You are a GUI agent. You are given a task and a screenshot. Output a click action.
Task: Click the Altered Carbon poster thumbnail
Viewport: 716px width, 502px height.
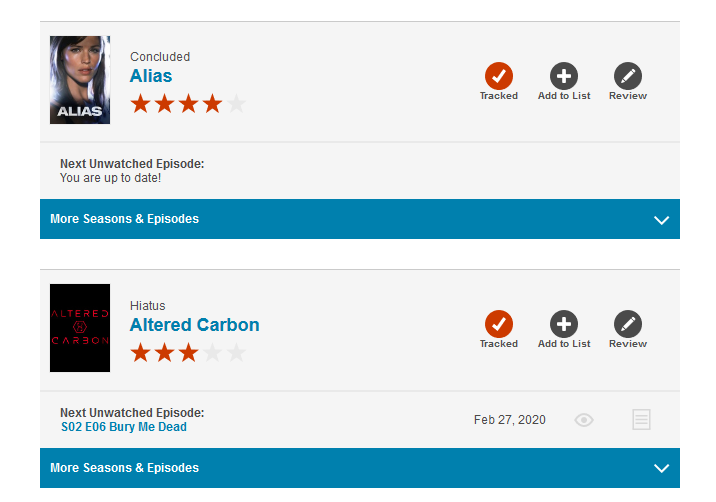pos(80,328)
